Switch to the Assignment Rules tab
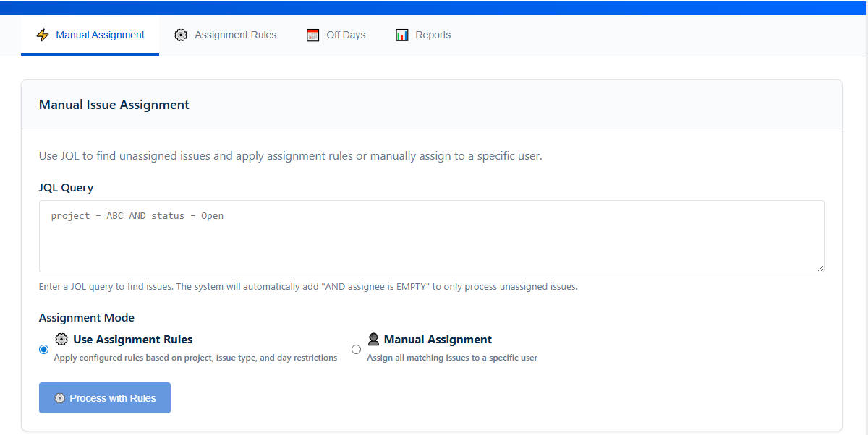The width and height of the screenshot is (868, 435). pos(234,34)
